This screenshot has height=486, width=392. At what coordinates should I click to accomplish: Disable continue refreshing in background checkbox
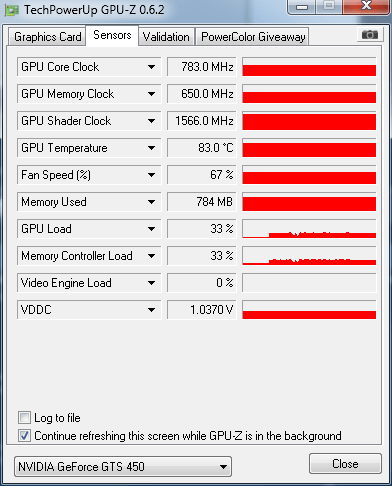[24, 436]
